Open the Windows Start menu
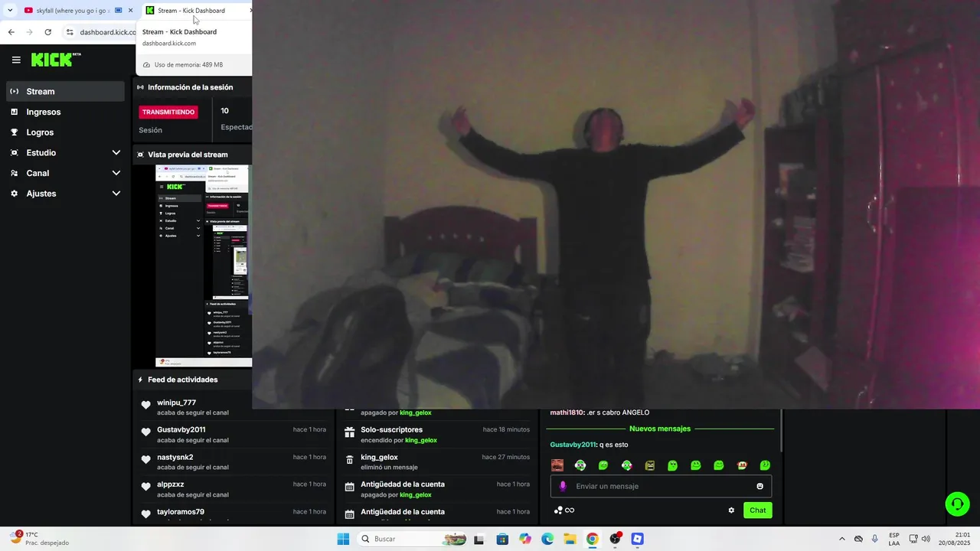 point(344,539)
